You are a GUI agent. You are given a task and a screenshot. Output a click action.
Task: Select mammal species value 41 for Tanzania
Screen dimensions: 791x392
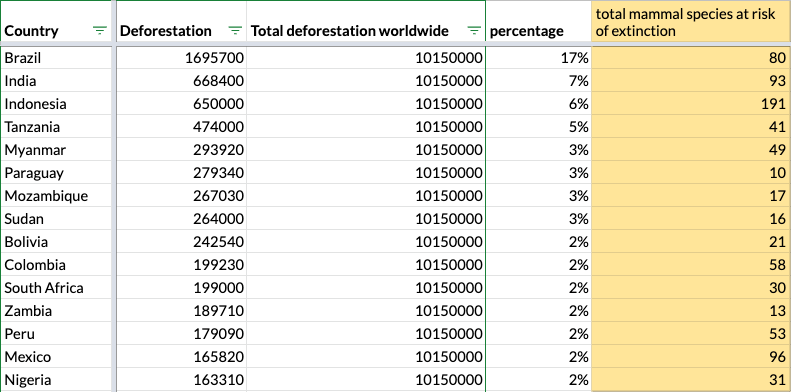[691, 126]
